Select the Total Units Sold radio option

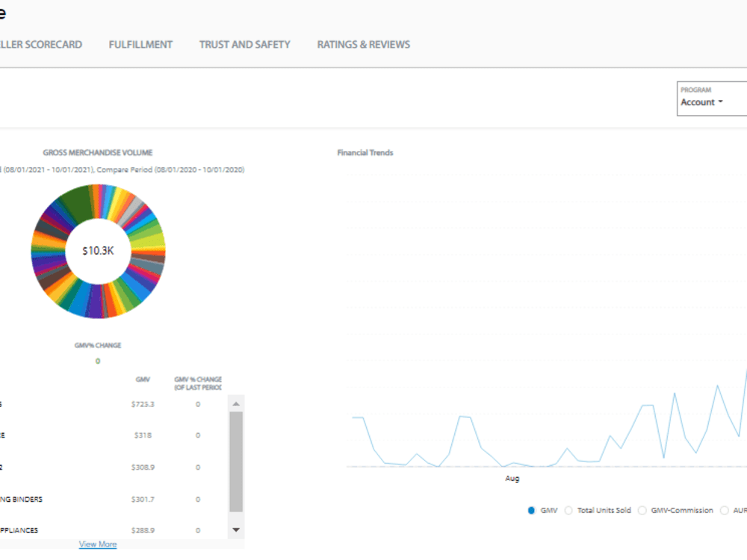click(568, 511)
